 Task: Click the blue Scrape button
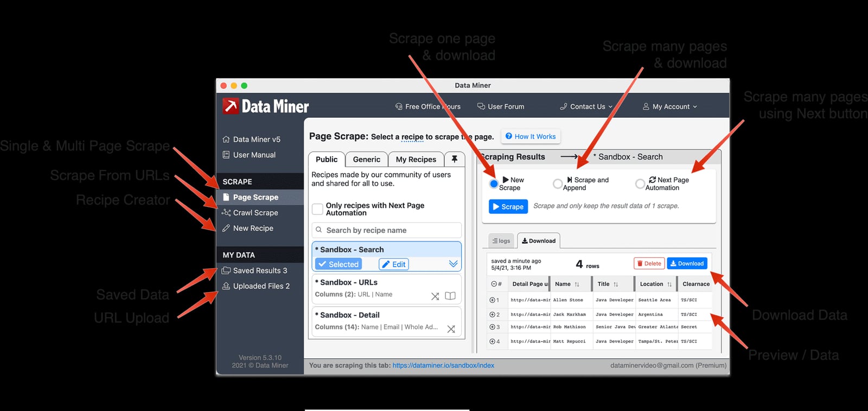(508, 207)
